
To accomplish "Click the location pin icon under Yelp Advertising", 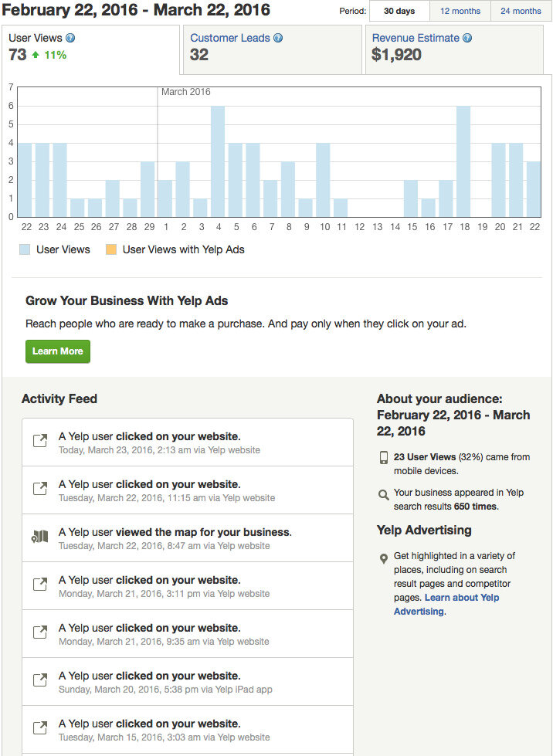I will [384, 559].
